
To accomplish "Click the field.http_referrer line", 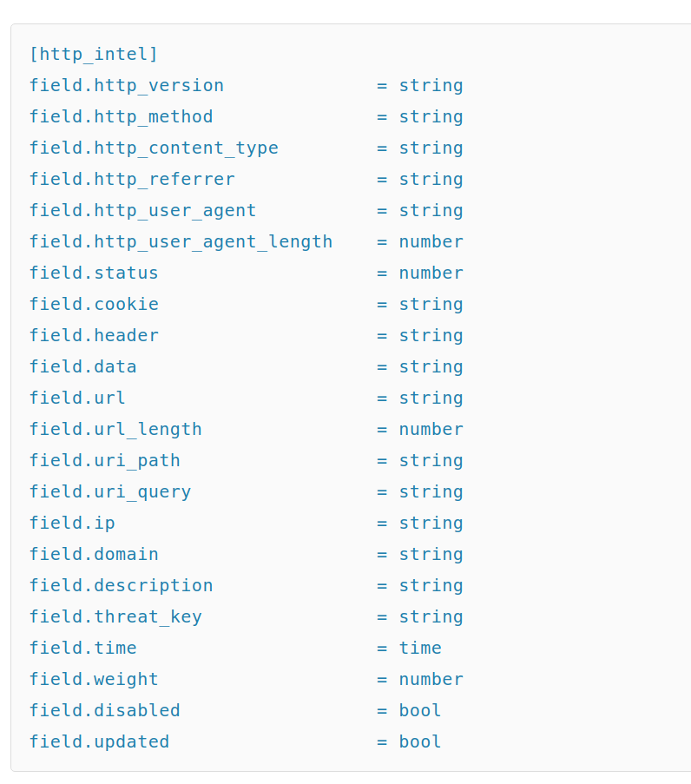I will (x=132, y=180).
